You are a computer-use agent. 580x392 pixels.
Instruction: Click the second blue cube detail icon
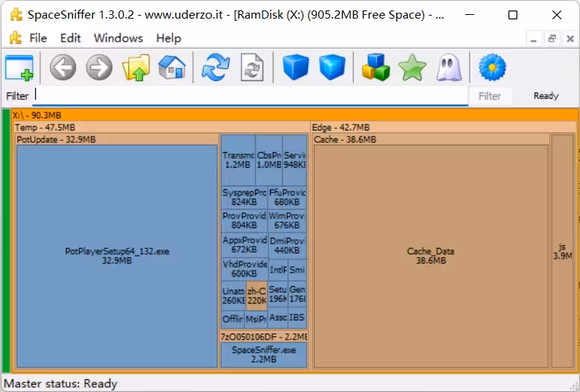click(x=332, y=68)
